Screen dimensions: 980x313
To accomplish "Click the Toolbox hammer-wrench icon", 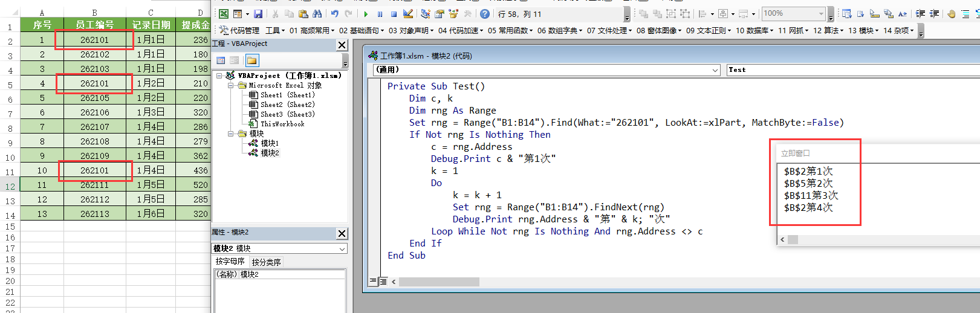I will click(x=467, y=14).
